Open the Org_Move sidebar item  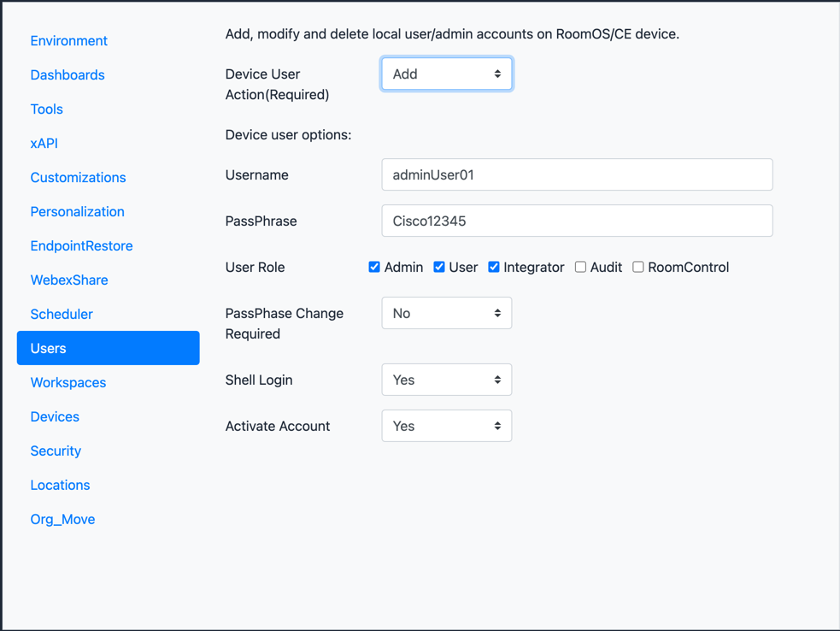tap(62, 520)
